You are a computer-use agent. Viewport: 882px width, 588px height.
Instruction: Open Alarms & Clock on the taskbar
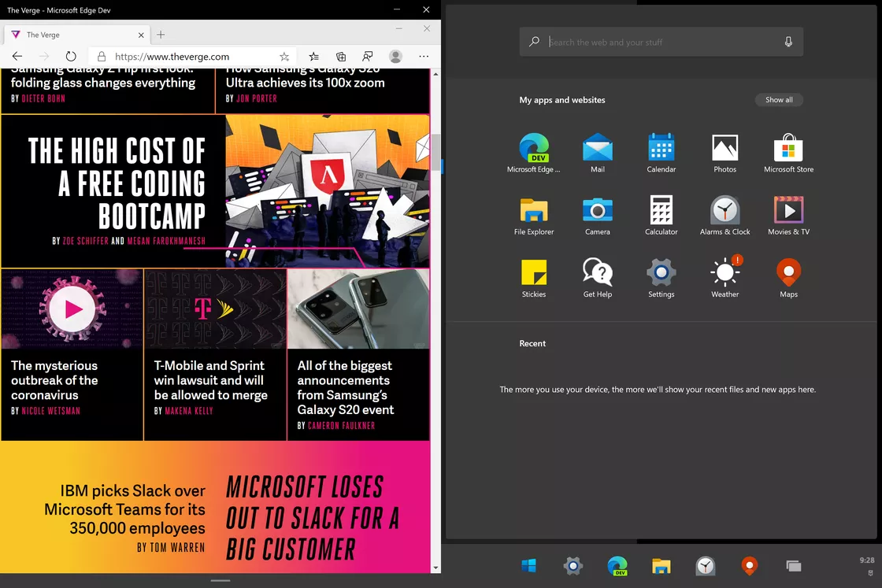coord(705,565)
